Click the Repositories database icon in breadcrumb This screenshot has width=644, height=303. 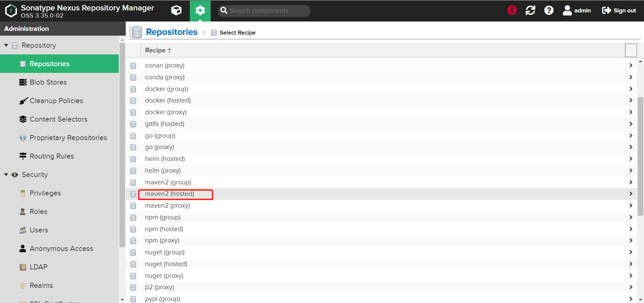(137, 32)
